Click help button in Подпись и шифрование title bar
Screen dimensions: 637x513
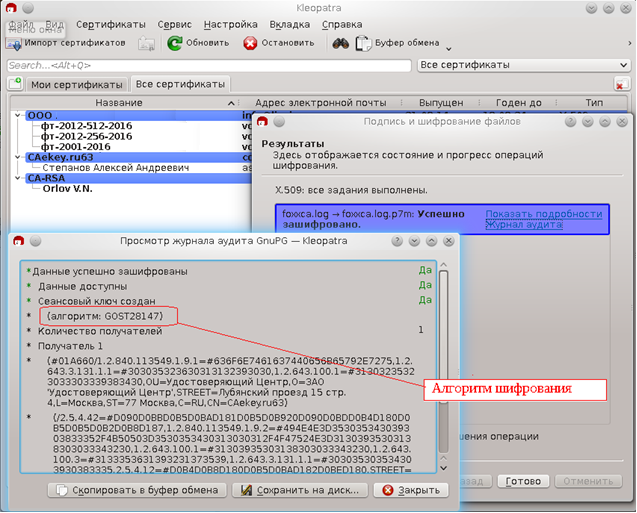pos(570,121)
